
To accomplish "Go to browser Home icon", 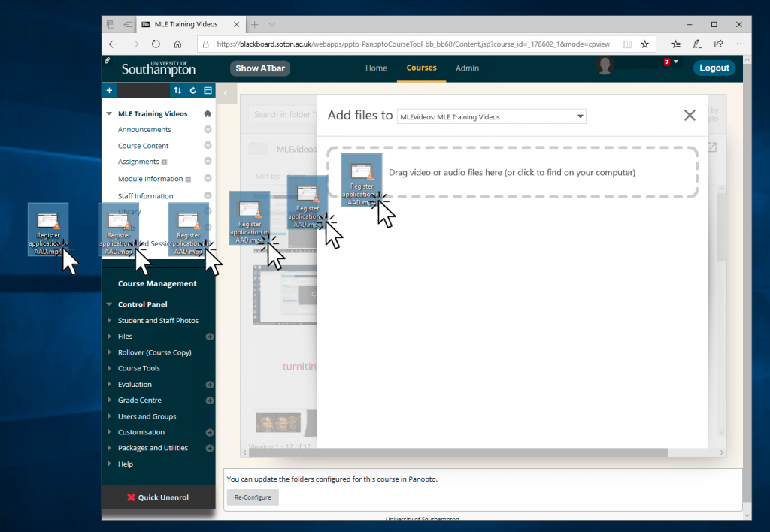I will coord(177,44).
